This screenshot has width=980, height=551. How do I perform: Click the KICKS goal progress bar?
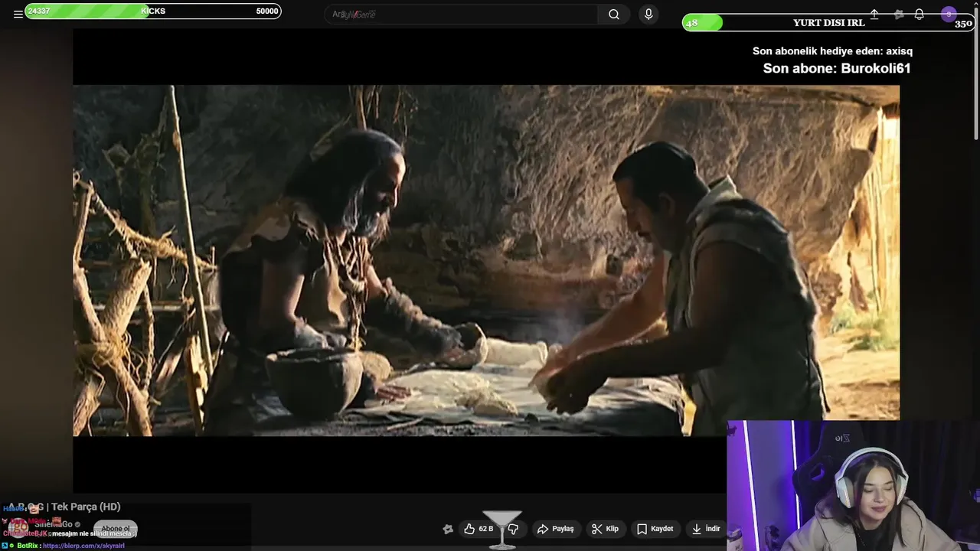click(153, 11)
